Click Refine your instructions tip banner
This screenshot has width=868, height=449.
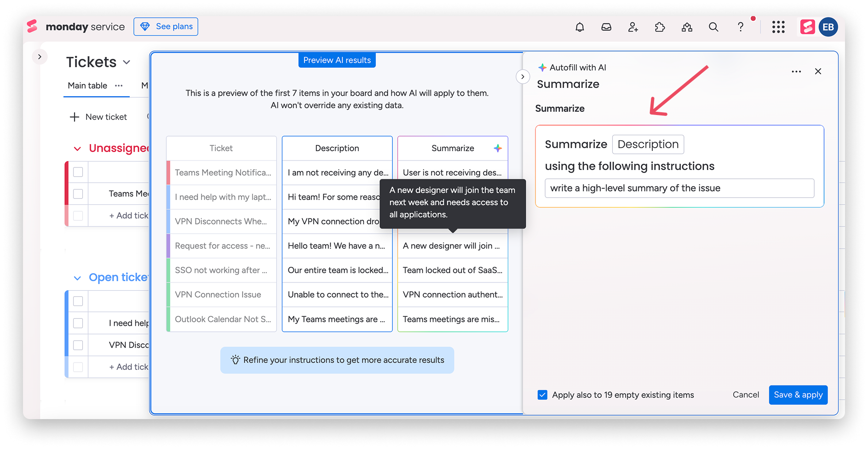pos(337,360)
